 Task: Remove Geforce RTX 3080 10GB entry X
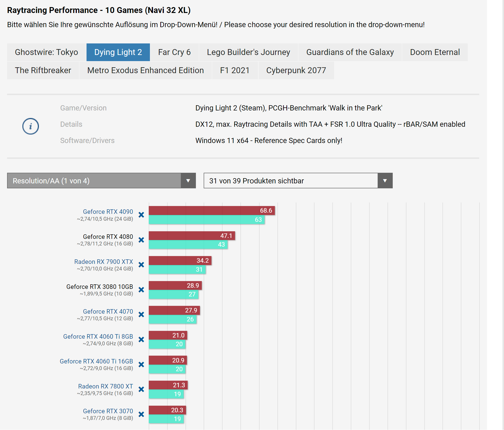pyautogui.click(x=141, y=290)
